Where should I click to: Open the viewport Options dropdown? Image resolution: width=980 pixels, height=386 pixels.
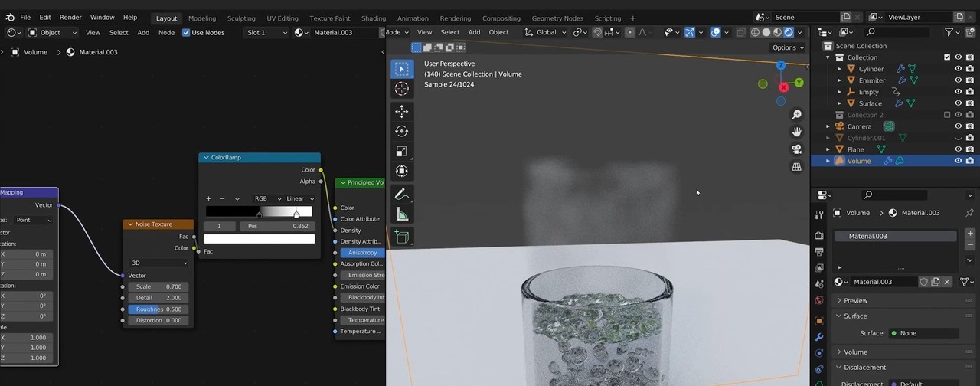pyautogui.click(x=788, y=47)
